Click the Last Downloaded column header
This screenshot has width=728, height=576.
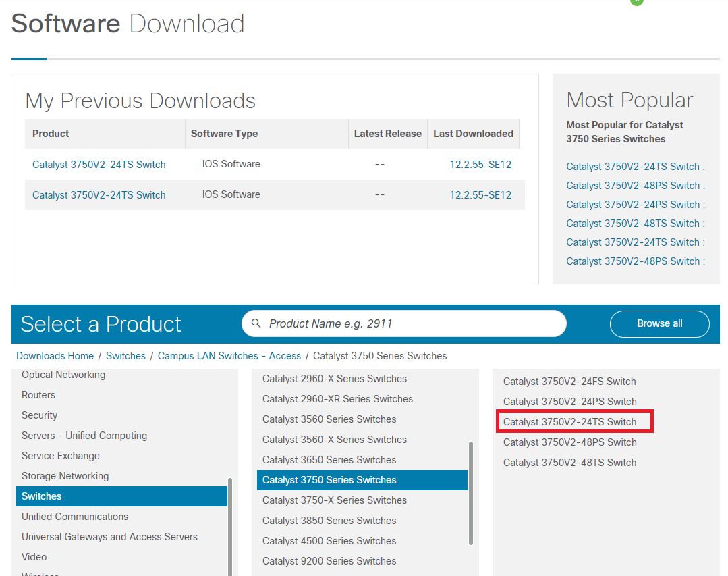[x=473, y=134]
